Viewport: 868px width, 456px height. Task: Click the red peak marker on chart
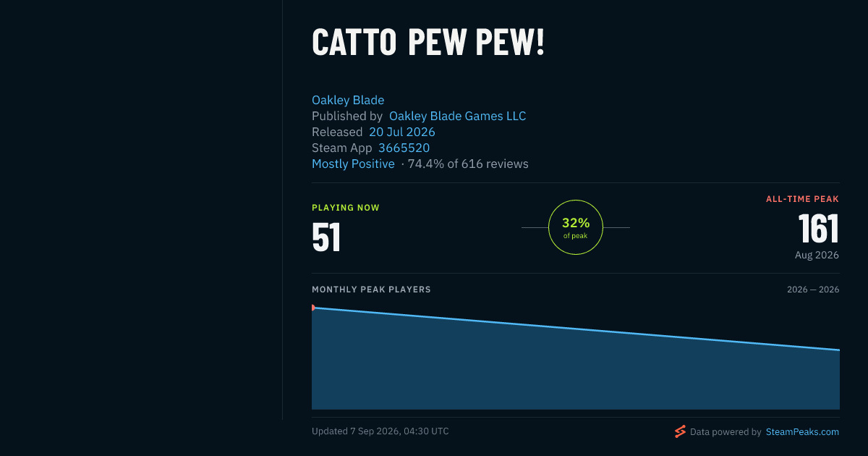coord(312,308)
